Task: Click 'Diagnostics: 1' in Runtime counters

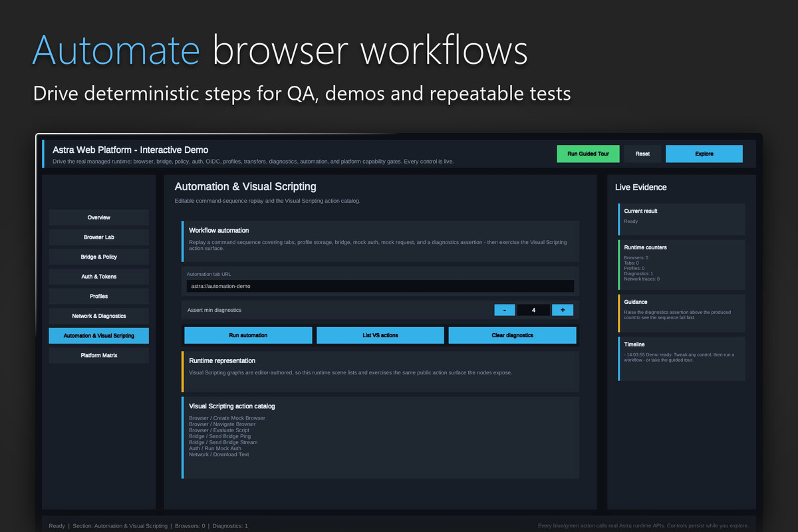Action: [x=639, y=273]
